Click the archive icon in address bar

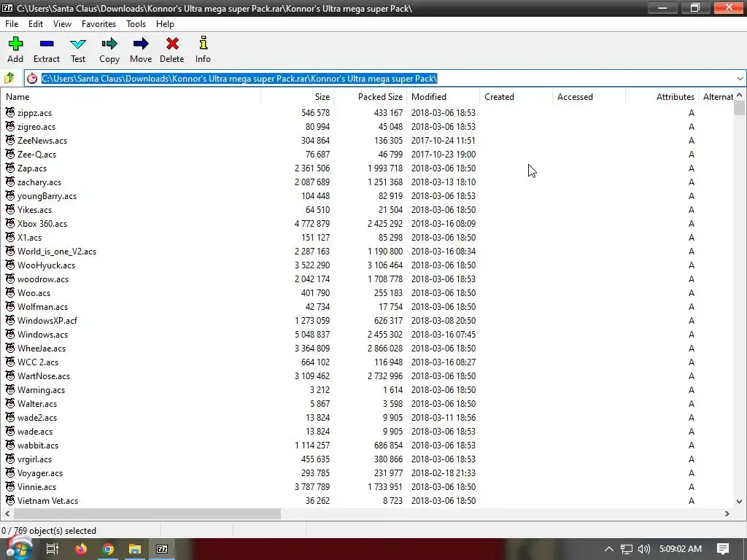(32, 78)
